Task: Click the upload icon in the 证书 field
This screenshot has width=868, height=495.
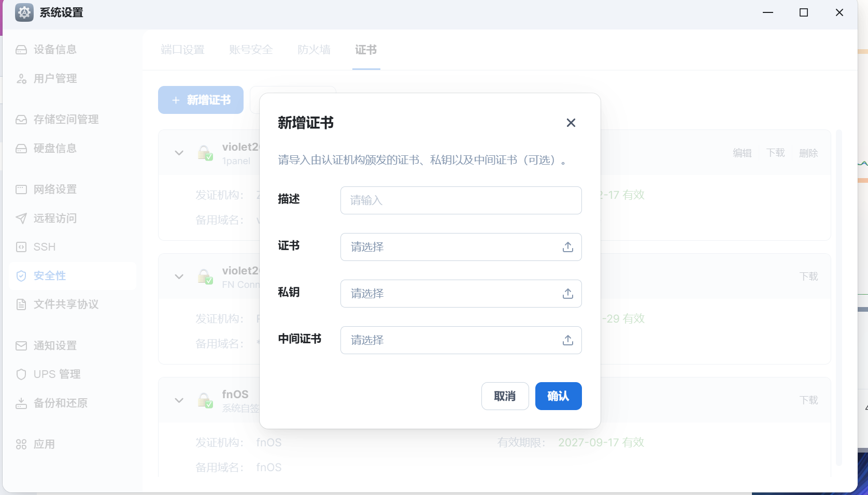Action: coord(567,247)
